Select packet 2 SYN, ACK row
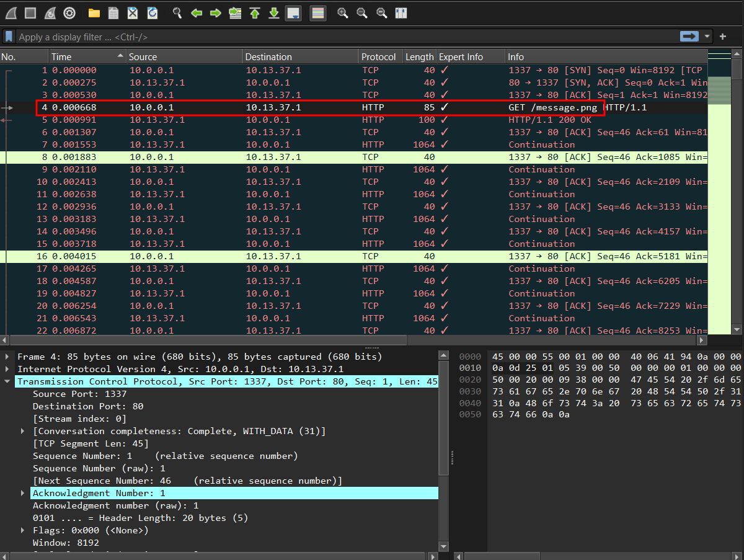 [x=353, y=82]
